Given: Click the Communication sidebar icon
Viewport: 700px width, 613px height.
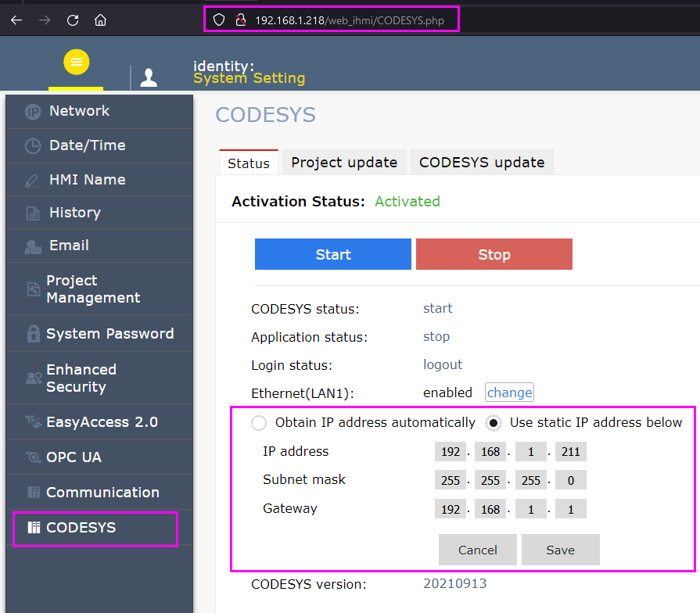Looking at the screenshot, I should tap(34, 492).
